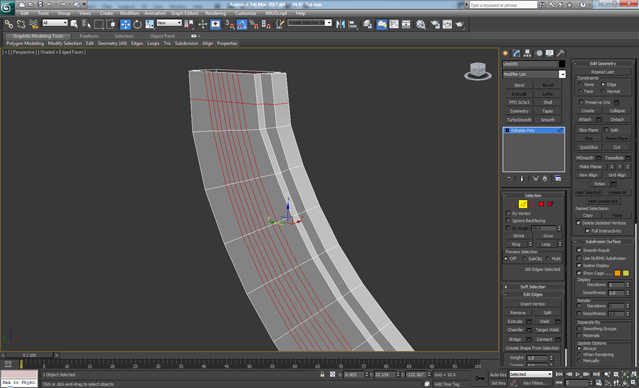Collapse the Subdivision Surface rollout
639x388 pixels.
pyautogui.click(x=603, y=241)
